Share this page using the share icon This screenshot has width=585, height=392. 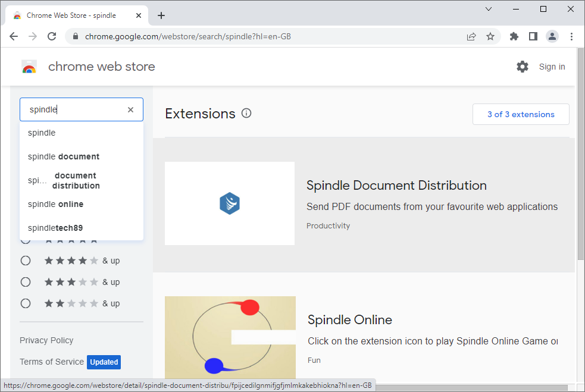[471, 36]
